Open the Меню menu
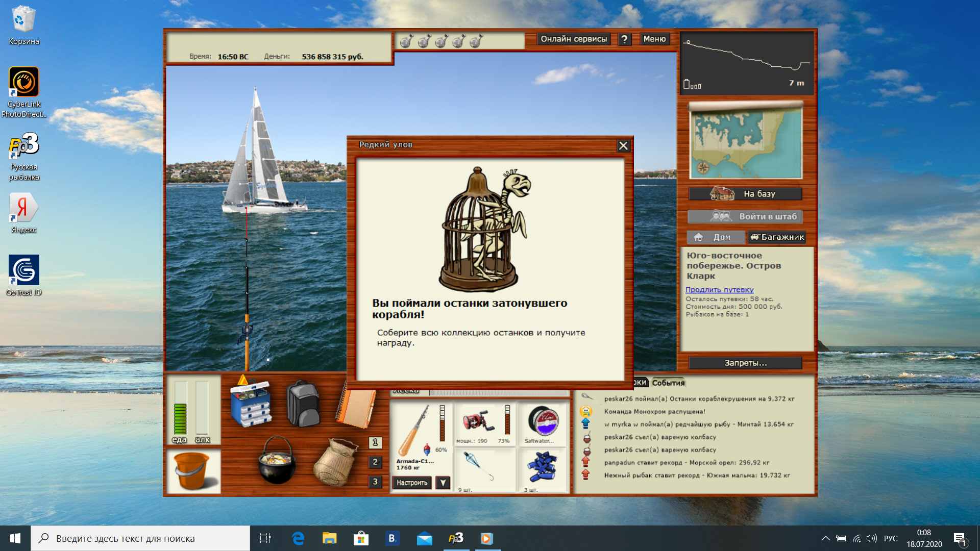This screenshot has height=551, width=980. pos(654,39)
